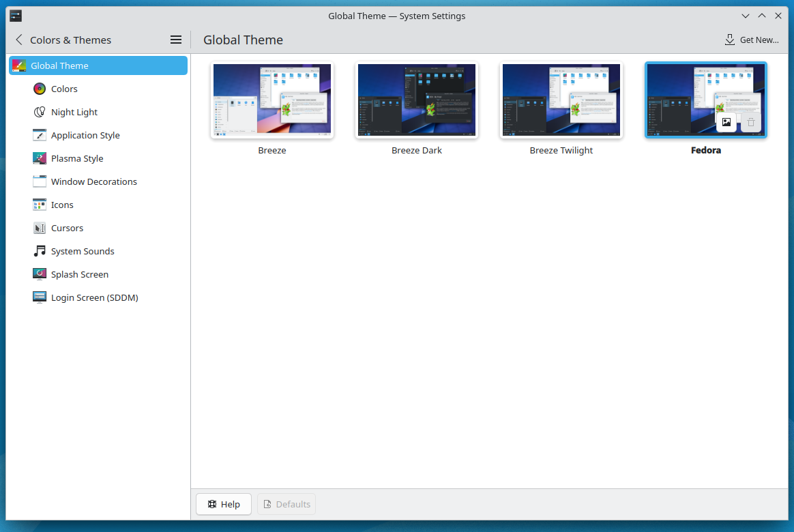The image size is (794, 532).
Task: Click the trash delete icon on Fedora theme
Action: click(751, 122)
